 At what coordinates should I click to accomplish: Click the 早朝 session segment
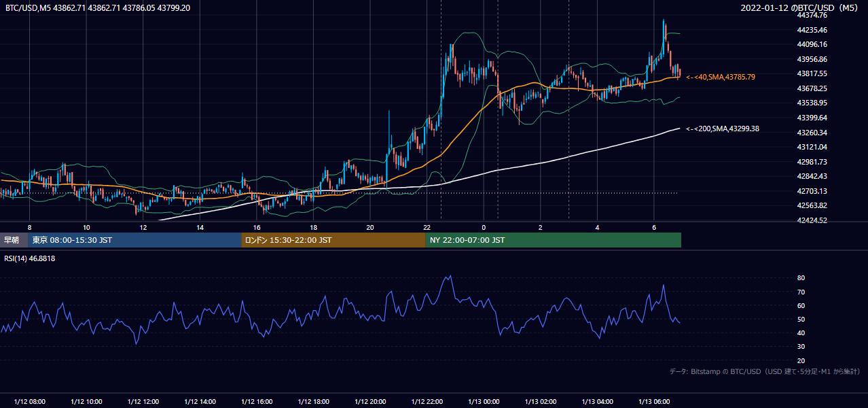click(x=14, y=240)
